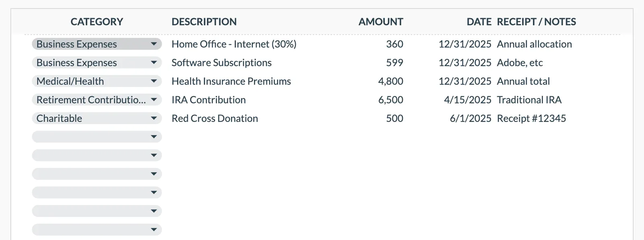Select the DESCRIPTION column header
Screen dimensions: 644x240
point(204,22)
